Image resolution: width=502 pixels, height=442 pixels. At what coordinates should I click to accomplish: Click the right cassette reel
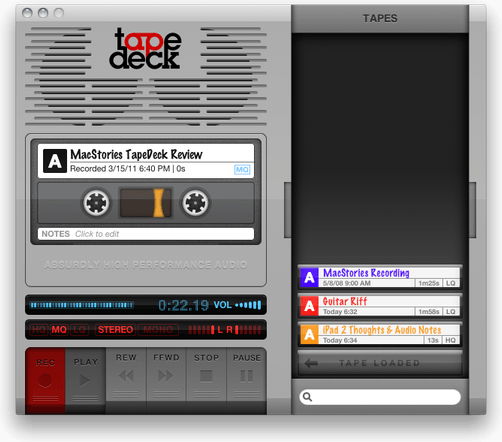195,203
